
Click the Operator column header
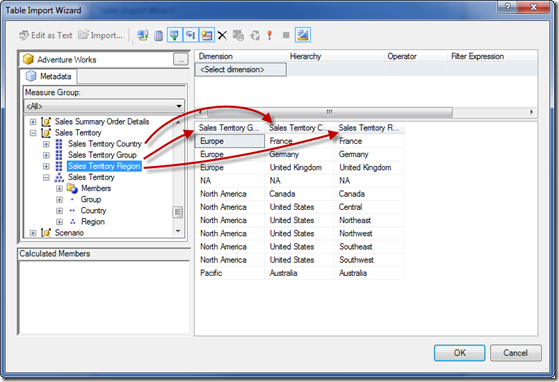416,56
